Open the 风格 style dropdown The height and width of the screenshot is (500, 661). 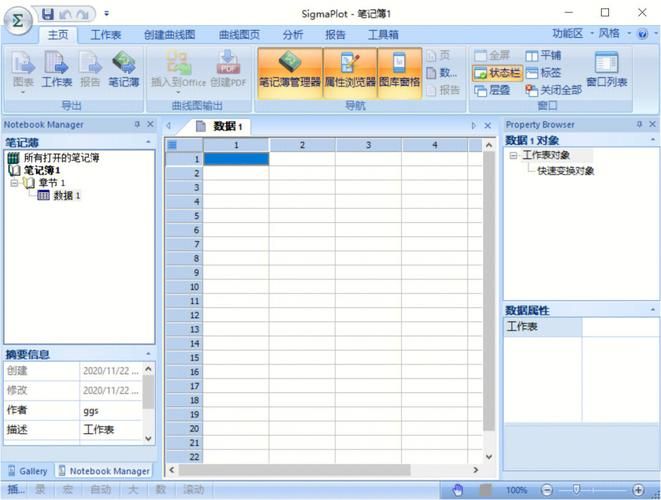615,33
